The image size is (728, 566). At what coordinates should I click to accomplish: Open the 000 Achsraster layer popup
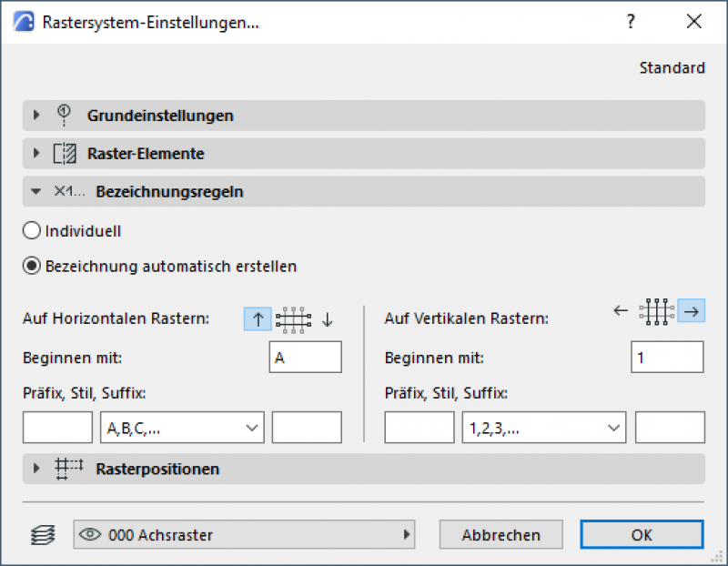tap(244, 535)
